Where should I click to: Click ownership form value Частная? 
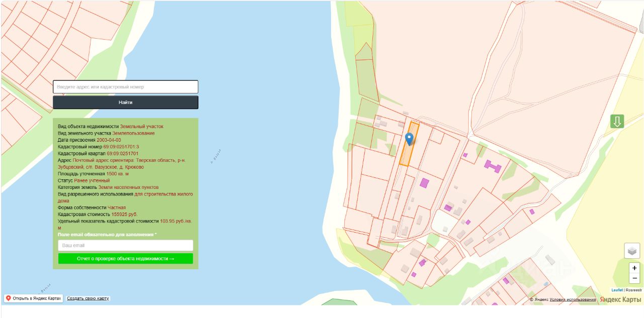tap(117, 207)
